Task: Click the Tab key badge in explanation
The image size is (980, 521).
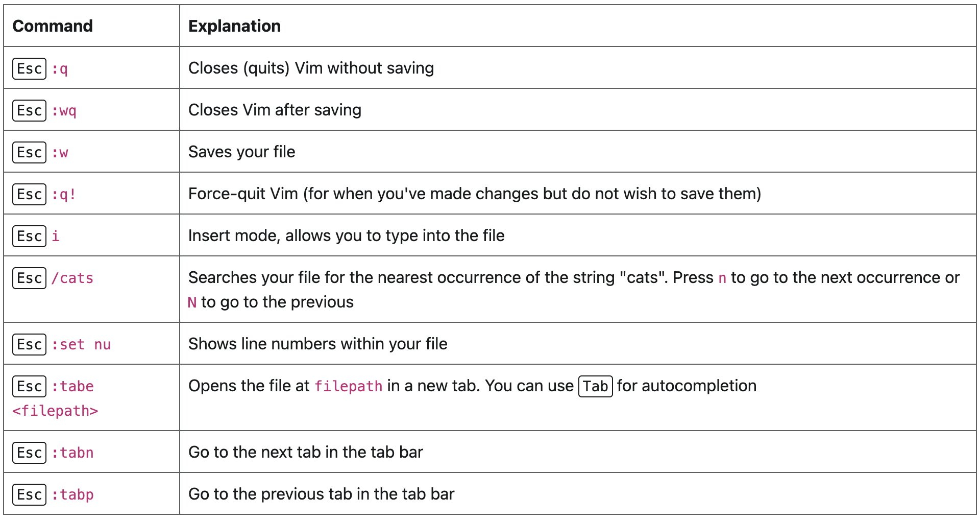Action: (x=595, y=386)
